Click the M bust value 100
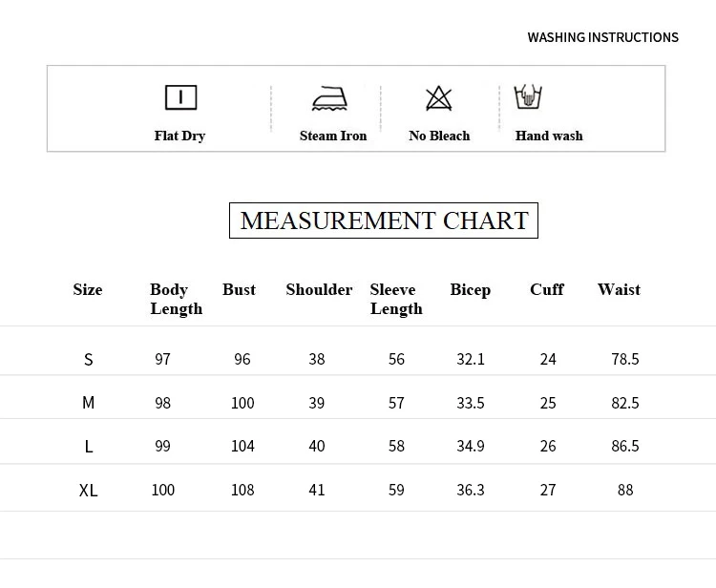Image resolution: width=716 pixels, height=588 pixels. click(x=242, y=403)
